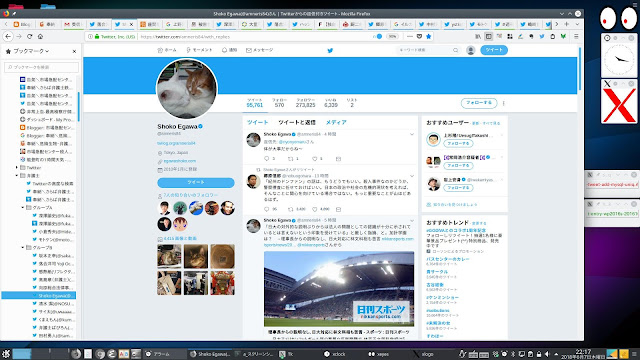Click the bookmarks search field
This screenshot has height=360, width=640.
click(41, 67)
